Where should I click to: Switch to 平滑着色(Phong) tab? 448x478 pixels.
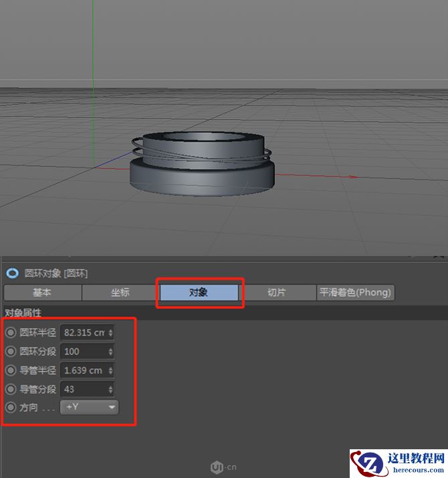[355, 292]
